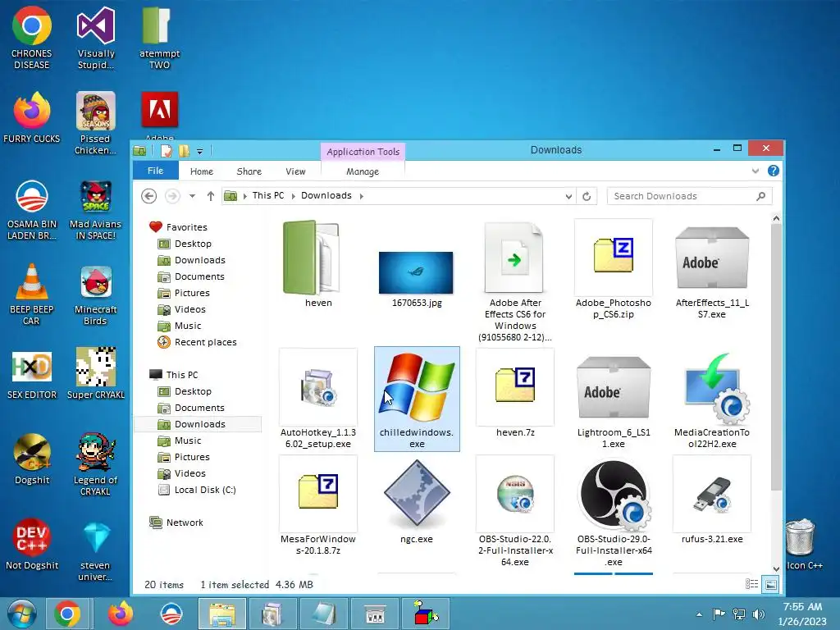Click the Forward navigation arrow

tap(172, 196)
